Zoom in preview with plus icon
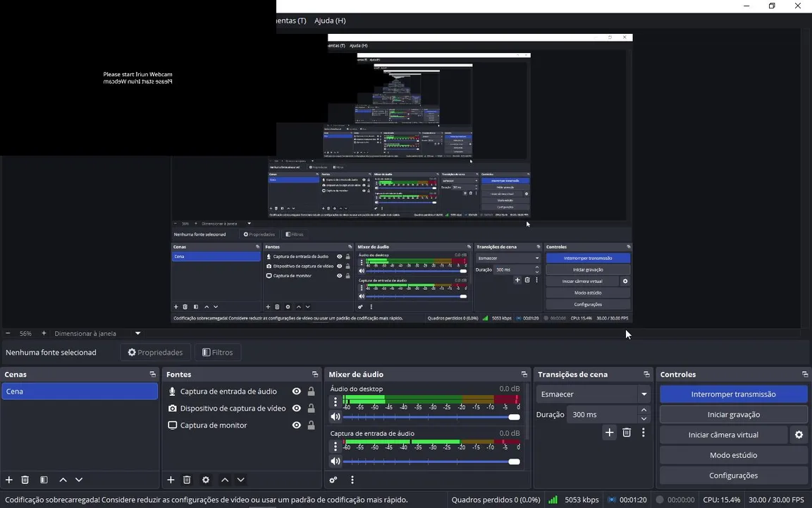812x508 pixels. (x=44, y=333)
